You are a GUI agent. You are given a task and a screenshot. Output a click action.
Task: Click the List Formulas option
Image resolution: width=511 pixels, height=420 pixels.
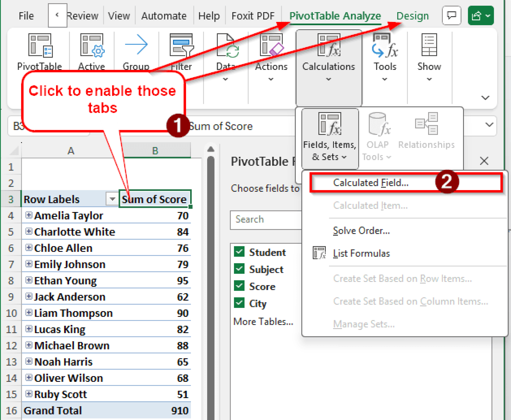[x=361, y=253]
